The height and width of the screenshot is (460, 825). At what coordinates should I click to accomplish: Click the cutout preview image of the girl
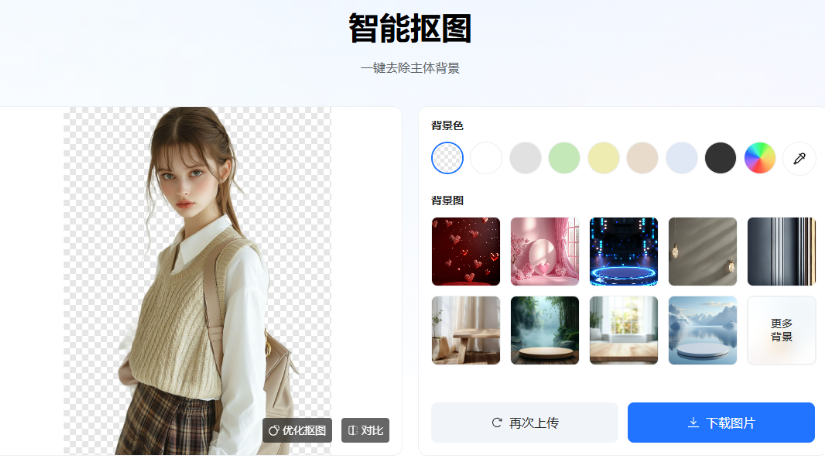point(197,281)
